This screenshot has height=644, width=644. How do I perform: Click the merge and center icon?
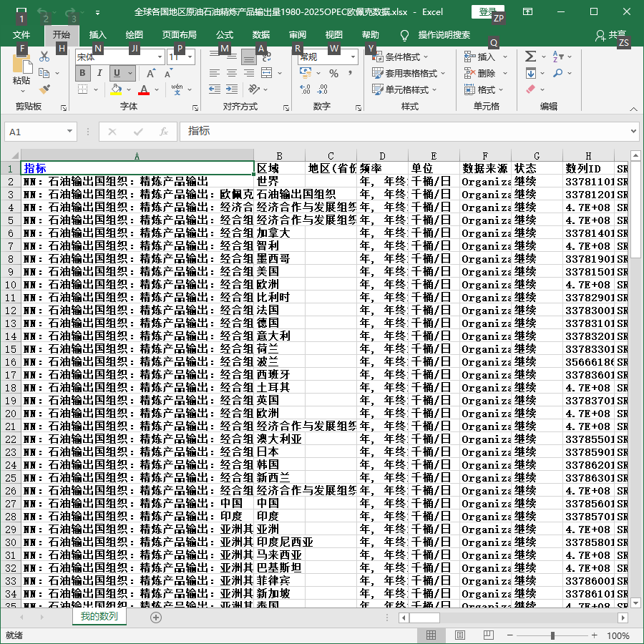pos(267,73)
